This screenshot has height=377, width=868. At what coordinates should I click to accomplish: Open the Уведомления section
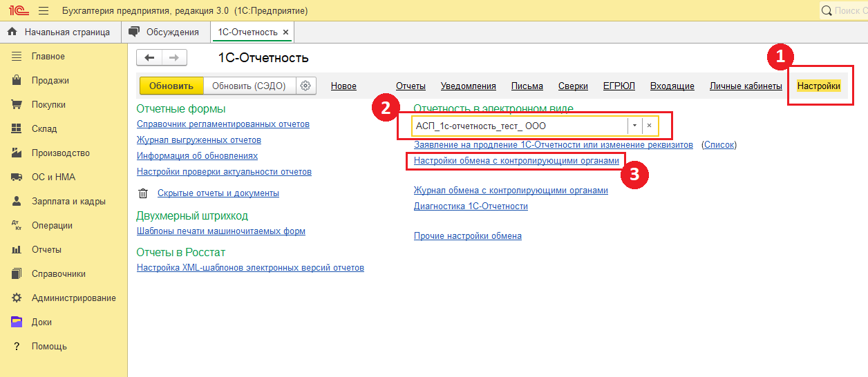click(469, 86)
